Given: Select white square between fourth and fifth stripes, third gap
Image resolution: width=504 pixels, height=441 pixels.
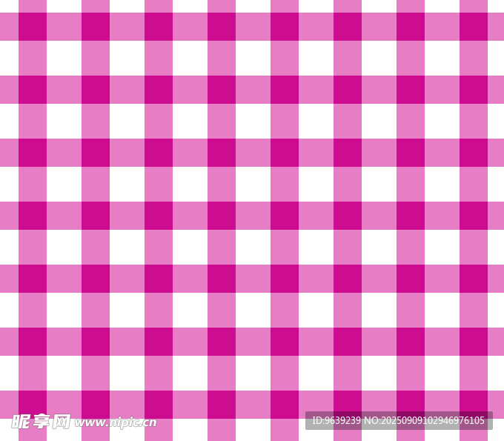Looking at the screenshot, I should [253, 184].
